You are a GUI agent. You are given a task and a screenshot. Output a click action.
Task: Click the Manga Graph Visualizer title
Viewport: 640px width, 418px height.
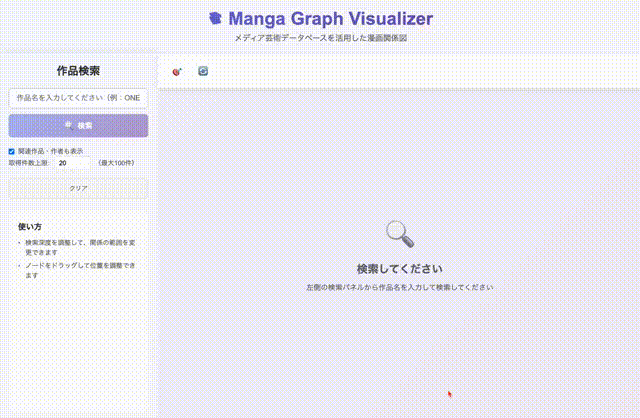[x=330, y=18]
